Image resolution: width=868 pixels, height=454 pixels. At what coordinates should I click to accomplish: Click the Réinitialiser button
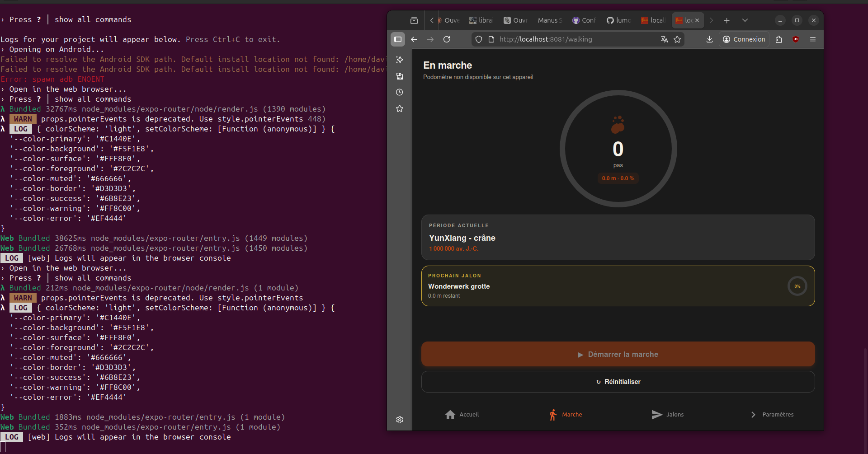(618, 382)
